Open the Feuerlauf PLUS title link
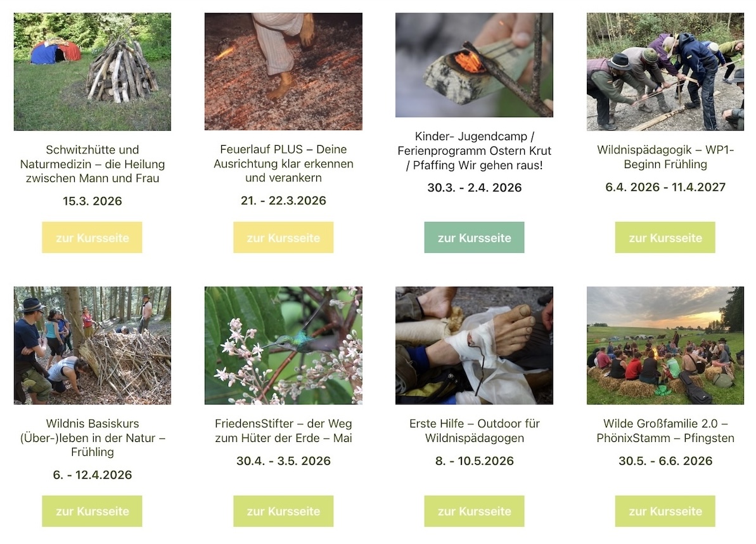Viewport: 756px width, 544px height. pos(283,164)
